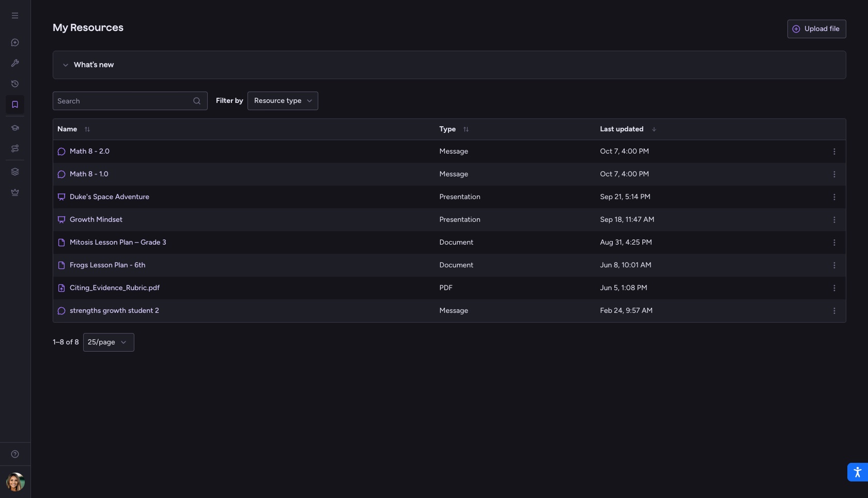Open more options for Math 8 - 1.0
868x498 pixels.
[x=834, y=174]
